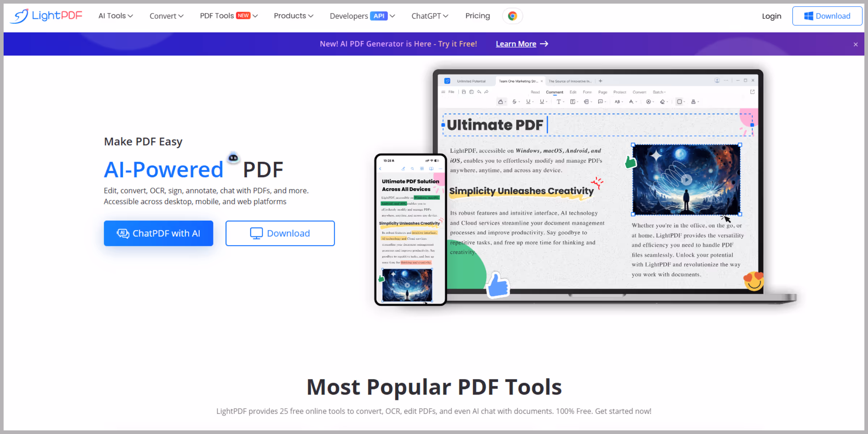Viewport: 868px width, 434px height.
Task: Expand the Developers API menu
Action: coord(362,16)
